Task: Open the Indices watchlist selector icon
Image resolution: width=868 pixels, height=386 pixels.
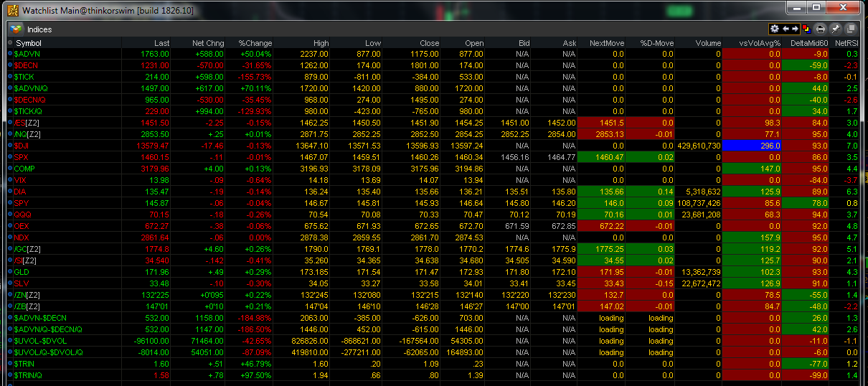Action: pyautogui.click(x=16, y=29)
